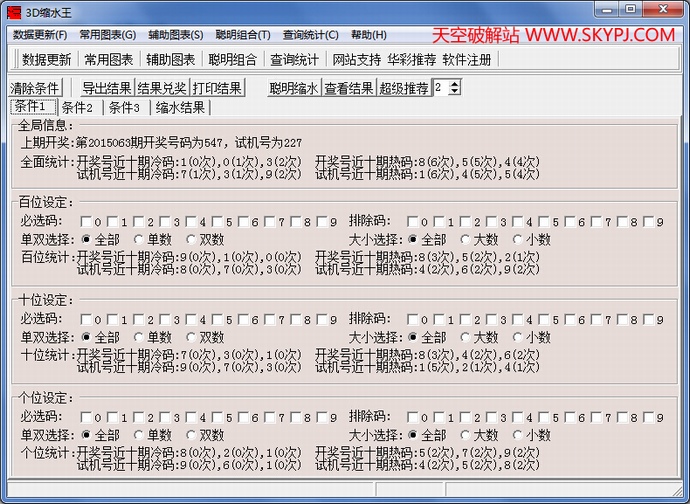Viewport: 690px width, 504px height.
Task: Select 大数 radio in 十位设定
Action: click(465, 338)
